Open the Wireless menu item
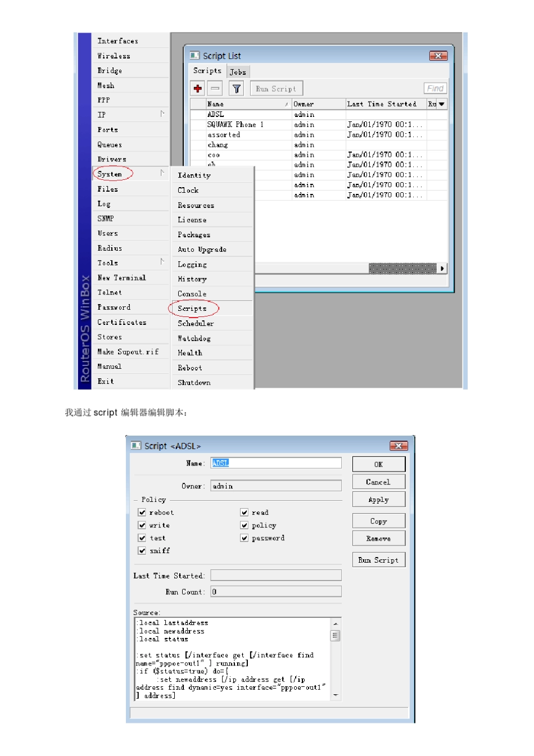Image resolution: width=534 pixels, height=756 pixels. click(130, 56)
